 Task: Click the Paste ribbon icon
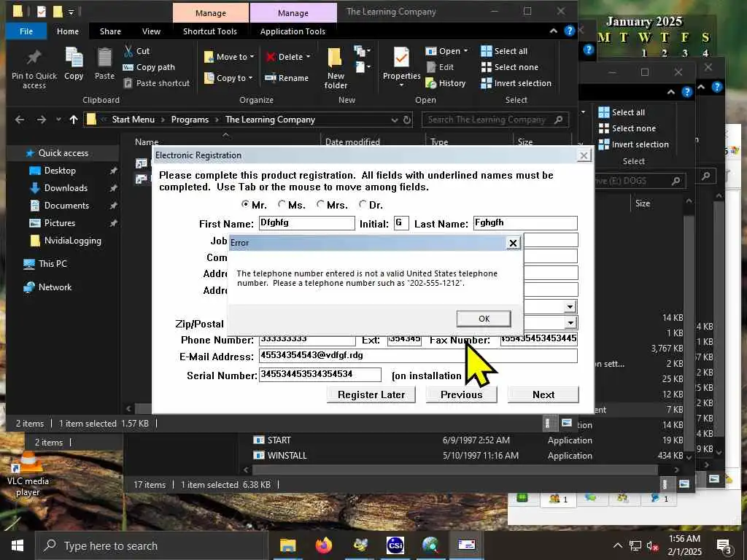pos(104,64)
